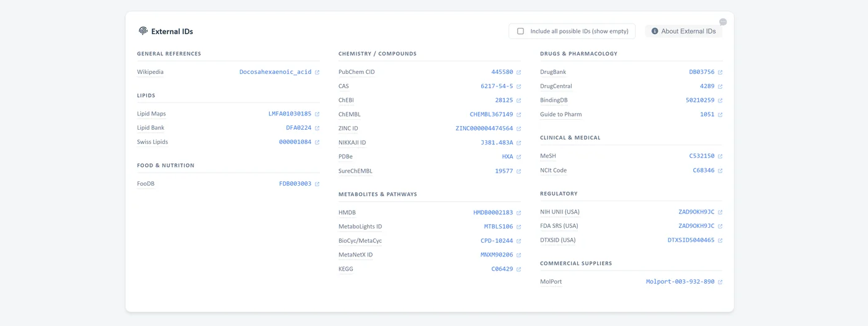Click external-link icon beside DrugCentral 4289

point(720,87)
